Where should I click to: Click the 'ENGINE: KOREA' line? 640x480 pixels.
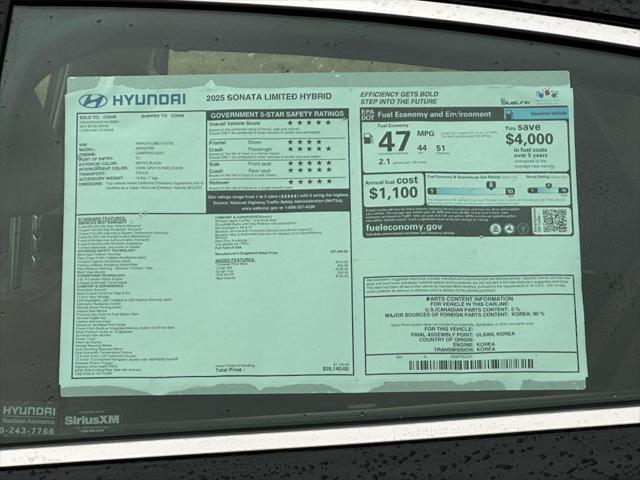(x=473, y=344)
